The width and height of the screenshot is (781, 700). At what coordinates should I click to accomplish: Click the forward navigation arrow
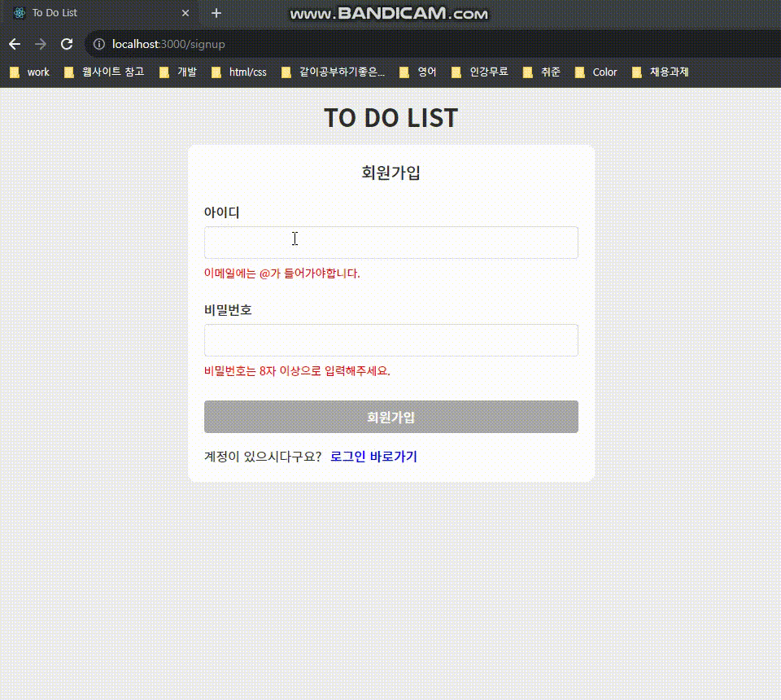tap(41, 44)
